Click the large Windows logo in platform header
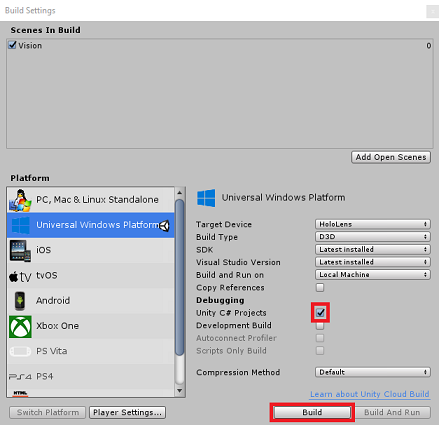This screenshot has width=439, height=425. coord(206,198)
